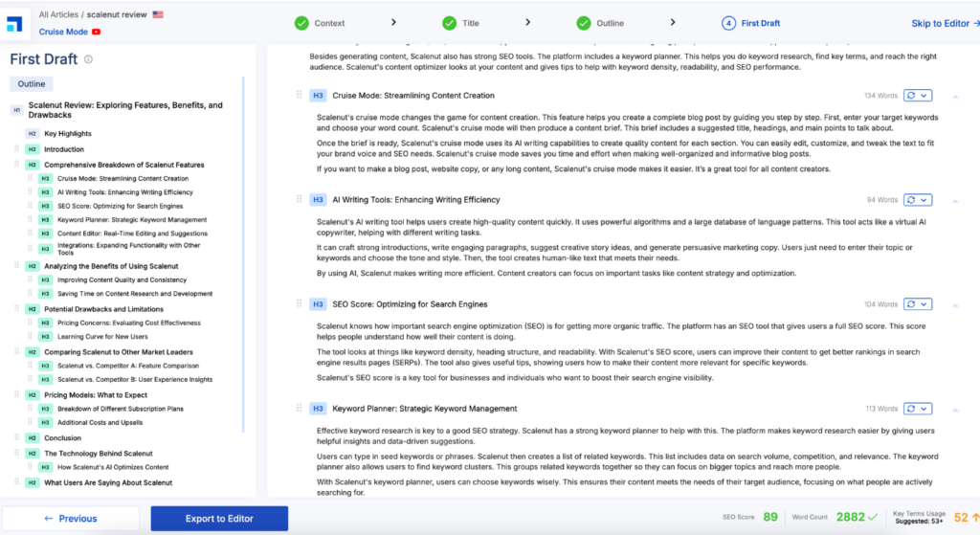The height and width of the screenshot is (535, 980).
Task: Regenerate the Cruise Mode section via refresh icon
Action: point(911,96)
